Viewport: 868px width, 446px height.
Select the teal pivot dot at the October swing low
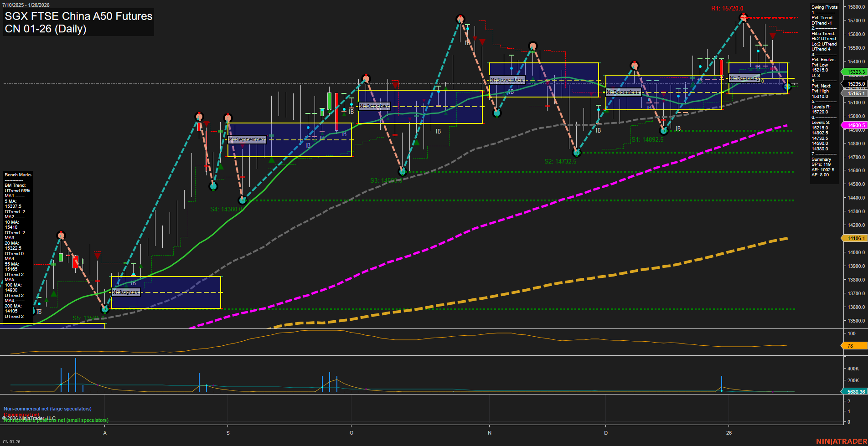point(403,172)
